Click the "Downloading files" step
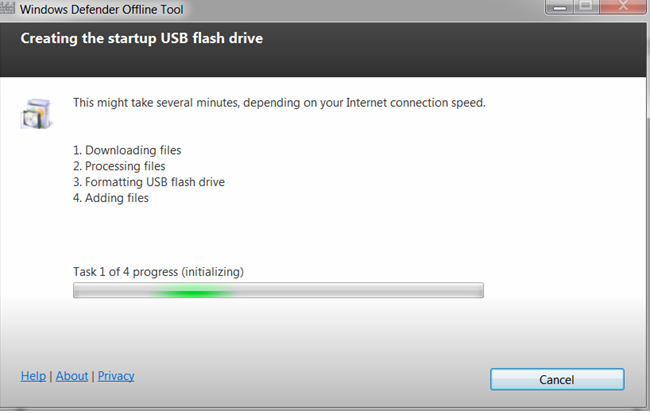 pos(127,150)
